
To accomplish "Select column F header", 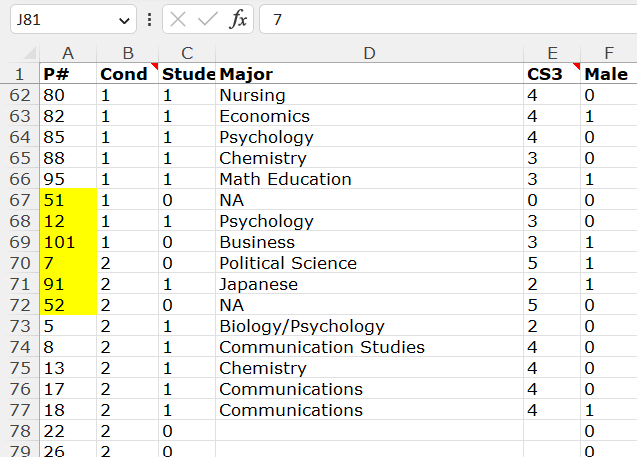I will click(x=609, y=53).
